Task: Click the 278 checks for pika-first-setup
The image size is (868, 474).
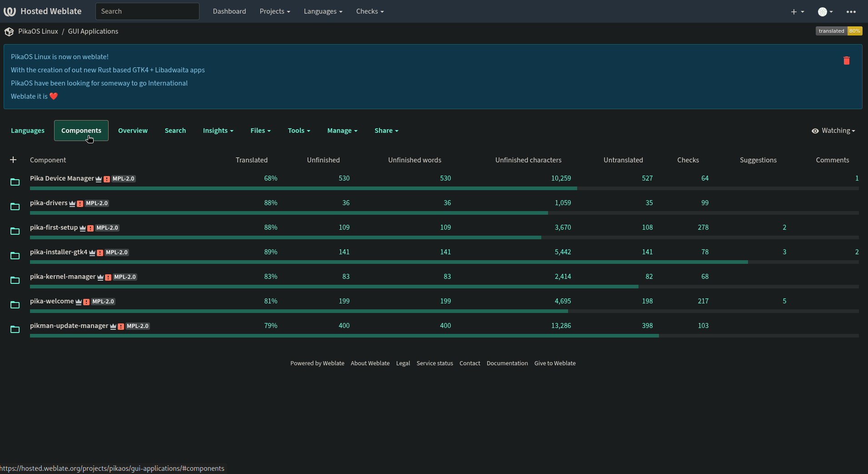Action: point(703,227)
